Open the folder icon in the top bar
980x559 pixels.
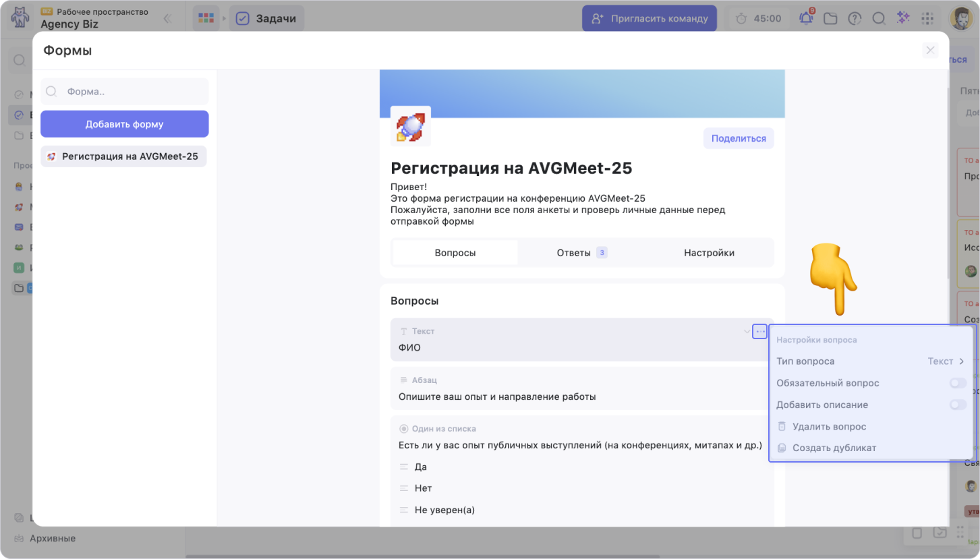(830, 18)
